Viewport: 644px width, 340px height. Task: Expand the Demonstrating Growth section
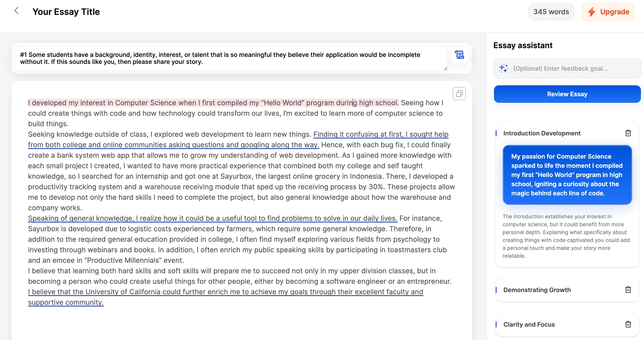(x=537, y=290)
